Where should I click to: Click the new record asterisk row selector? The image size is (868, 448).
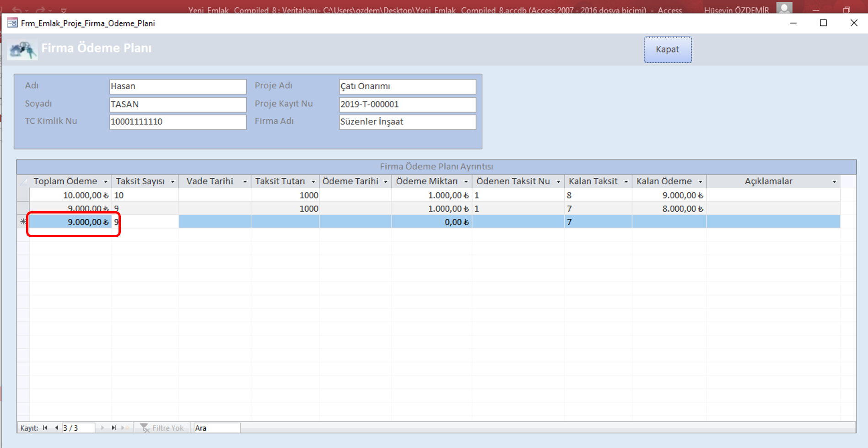coord(23,222)
